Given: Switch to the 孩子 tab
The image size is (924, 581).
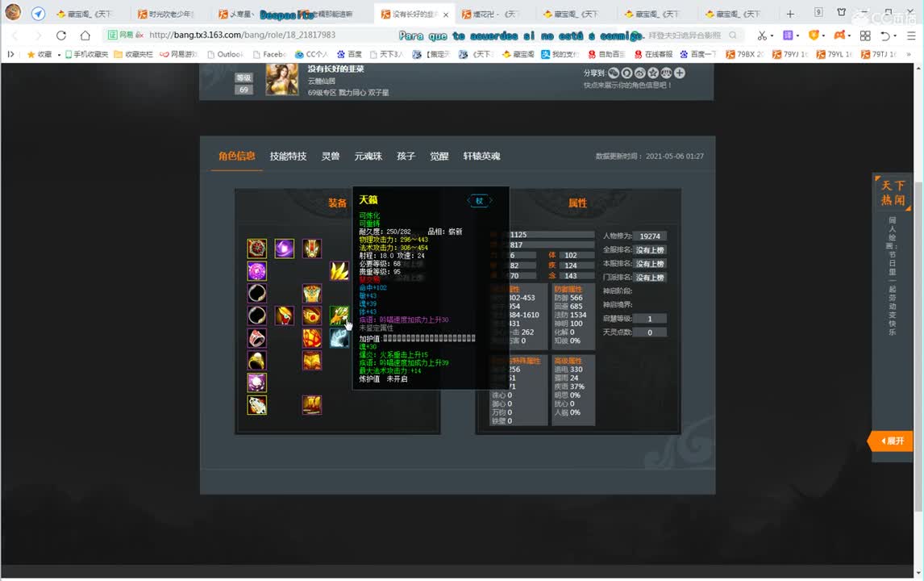Looking at the screenshot, I should tap(406, 157).
